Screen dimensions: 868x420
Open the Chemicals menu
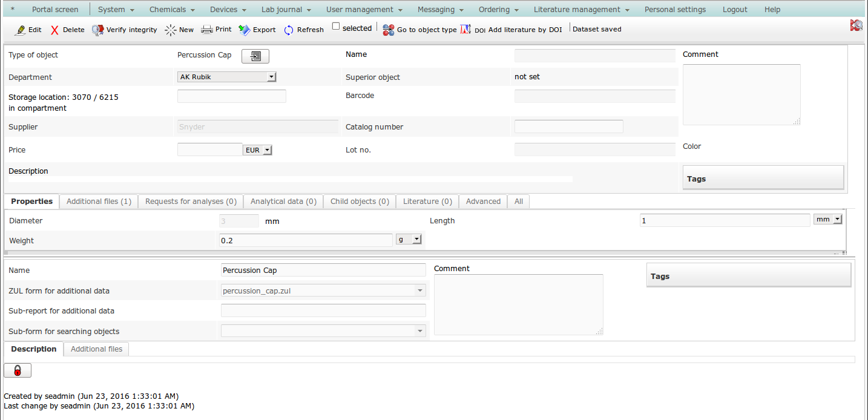pyautogui.click(x=172, y=10)
